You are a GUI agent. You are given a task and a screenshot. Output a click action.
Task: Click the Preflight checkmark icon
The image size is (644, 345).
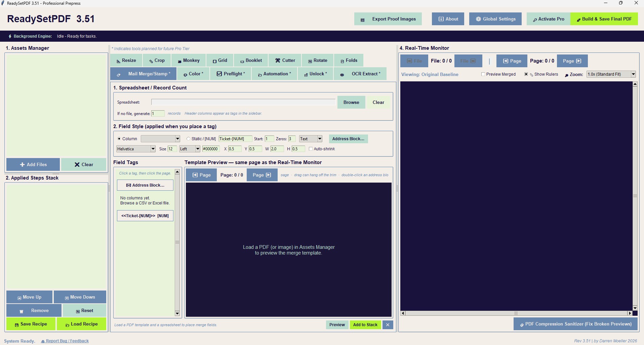[219, 74]
